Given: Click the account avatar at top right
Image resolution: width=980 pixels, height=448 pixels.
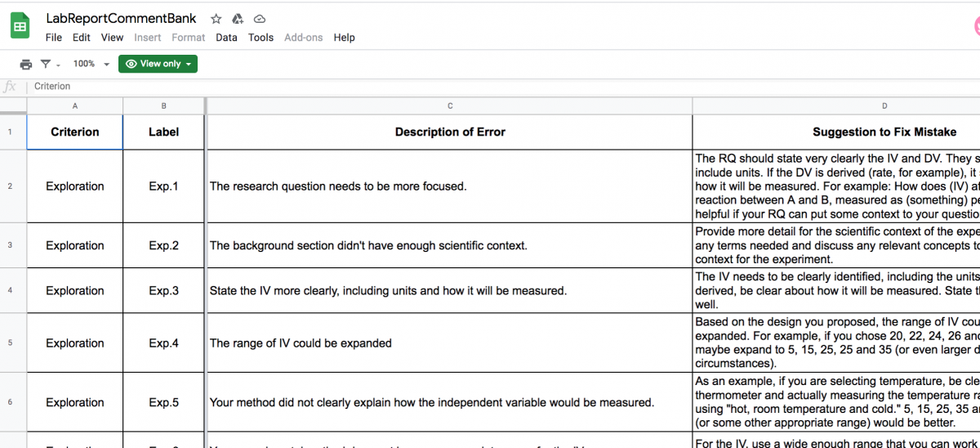Looking at the screenshot, I should (976, 26).
